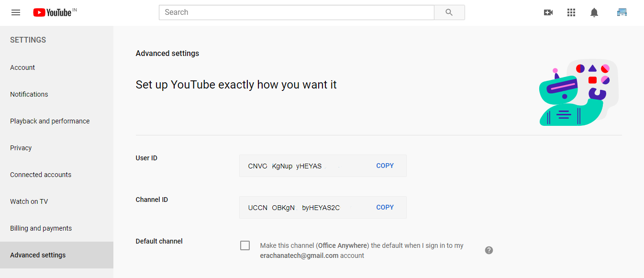Screen dimensions: 644x278
Task: Click the 'Set up YouTube exactly how you want it' heading
Action: click(x=236, y=85)
